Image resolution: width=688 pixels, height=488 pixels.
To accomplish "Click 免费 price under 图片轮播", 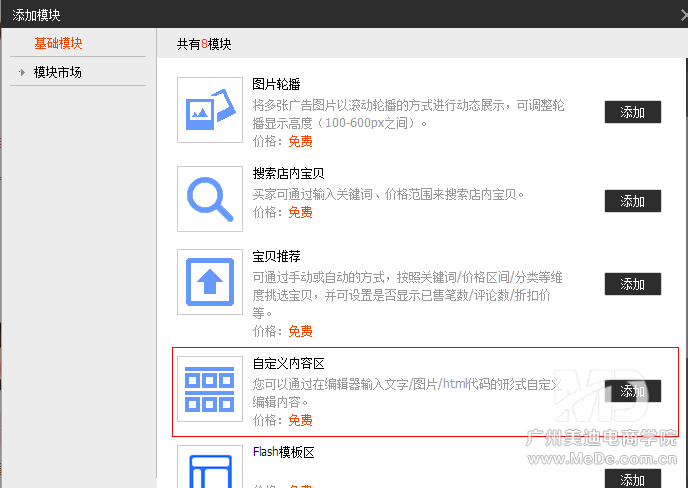I will coord(301,141).
